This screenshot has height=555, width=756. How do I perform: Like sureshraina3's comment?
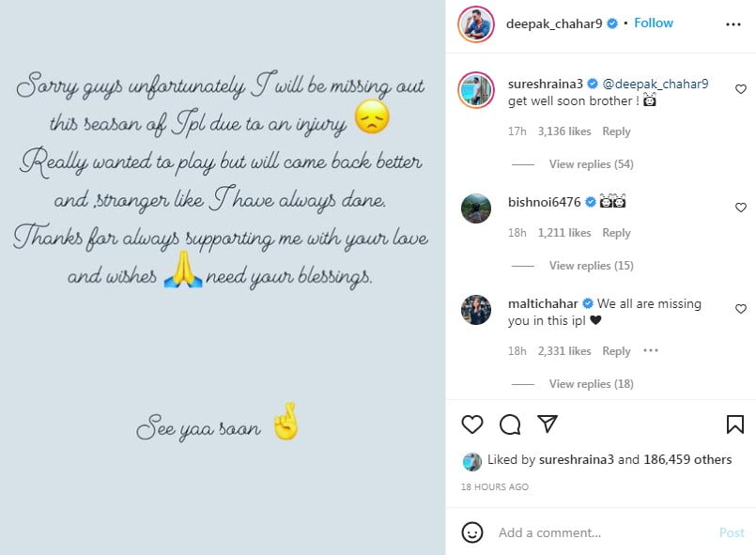tap(741, 89)
